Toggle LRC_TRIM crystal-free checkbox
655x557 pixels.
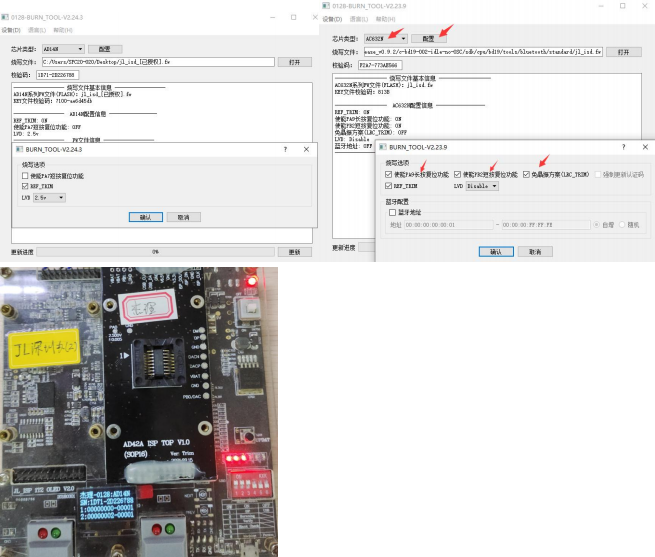(x=526, y=174)
